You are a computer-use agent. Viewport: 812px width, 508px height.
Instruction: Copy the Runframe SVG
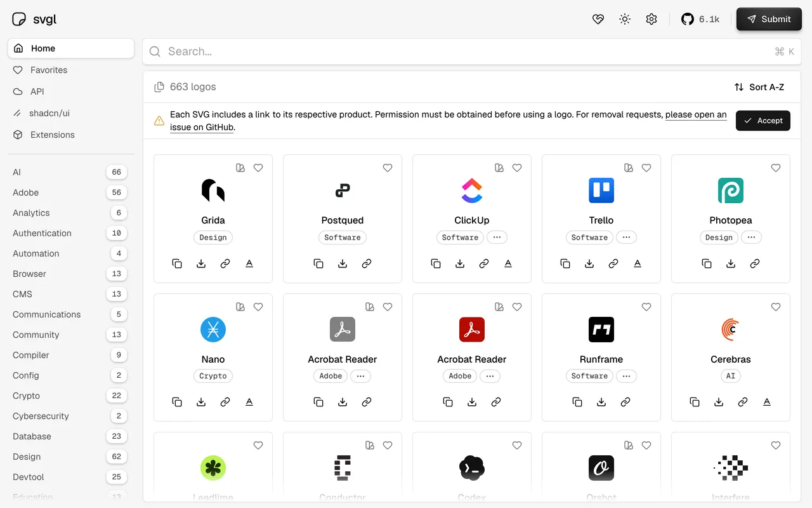(577, 402)
